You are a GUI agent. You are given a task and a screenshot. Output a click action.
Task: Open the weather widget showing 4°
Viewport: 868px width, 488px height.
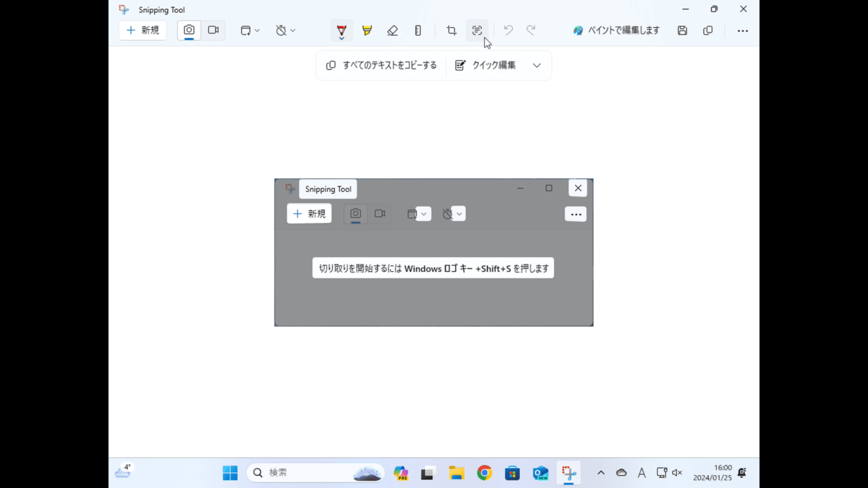(123, 471)
